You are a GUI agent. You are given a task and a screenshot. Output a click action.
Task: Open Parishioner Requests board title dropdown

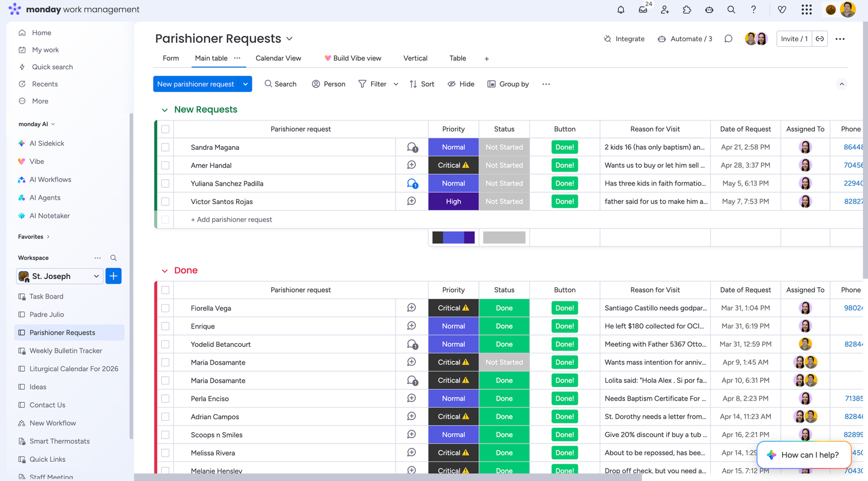289,39
